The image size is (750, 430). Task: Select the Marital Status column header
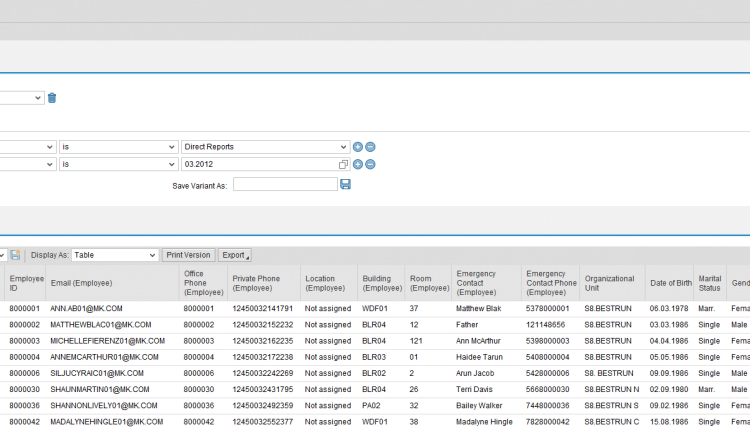tap(710, 283)
